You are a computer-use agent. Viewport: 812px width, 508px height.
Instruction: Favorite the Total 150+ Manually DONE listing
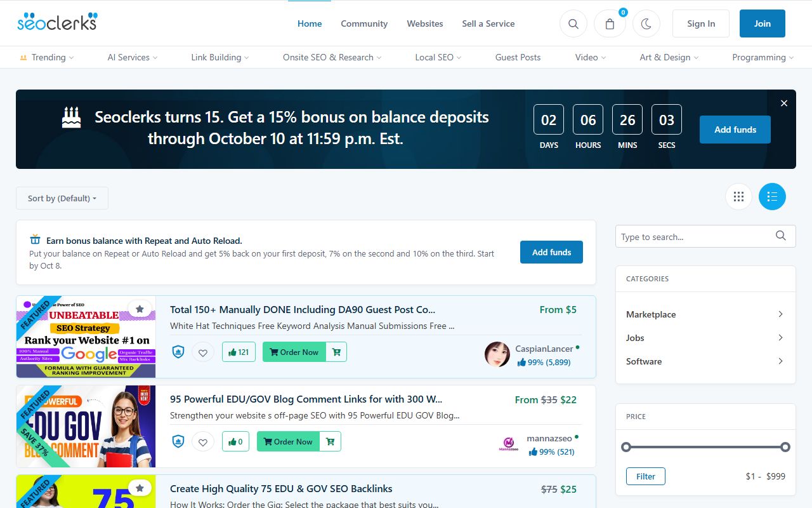point(203,352)
